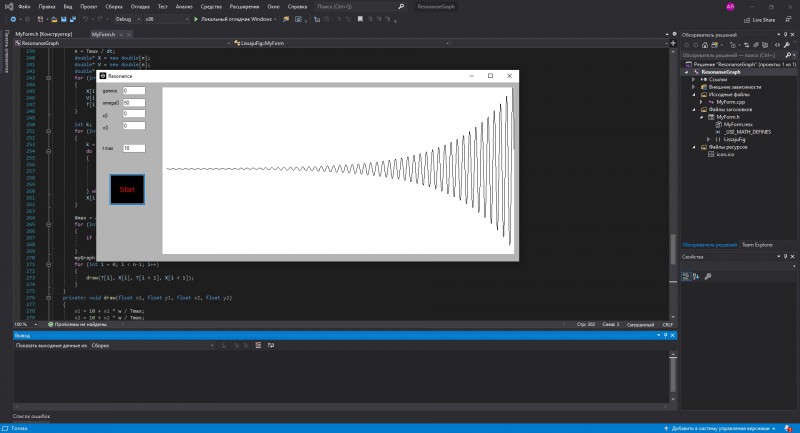Image resolution: width=800 pixels, height=433 pixels.
Task: Click the undo toolbar icon
Action: 86,19
